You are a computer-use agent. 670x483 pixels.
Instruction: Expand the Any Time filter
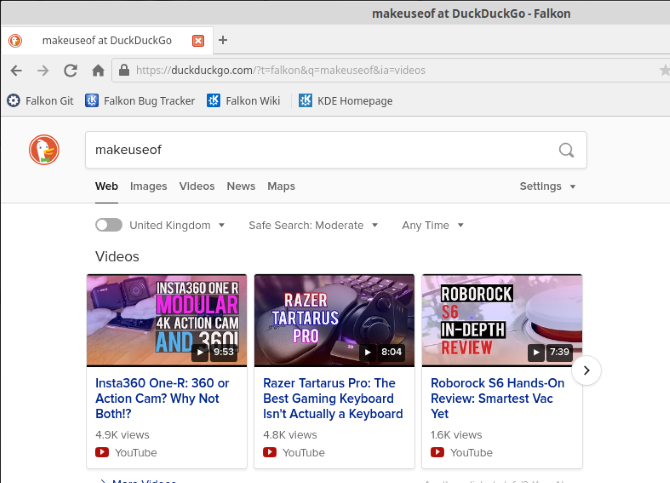pos(432,225)
